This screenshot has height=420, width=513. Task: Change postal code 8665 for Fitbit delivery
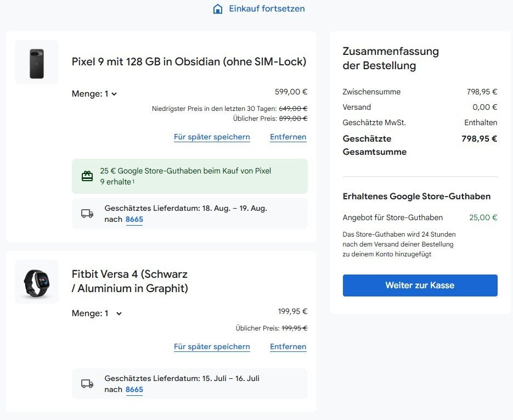click(x=134, y=390)
